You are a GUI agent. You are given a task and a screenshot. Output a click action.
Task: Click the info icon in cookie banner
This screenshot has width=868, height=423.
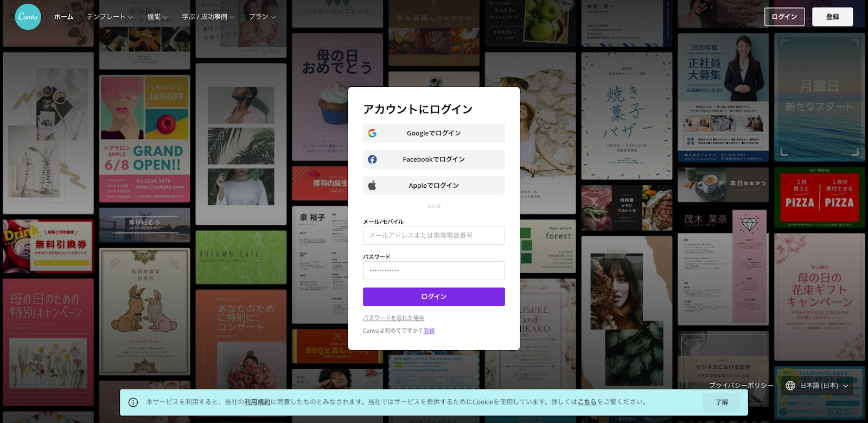133,402
